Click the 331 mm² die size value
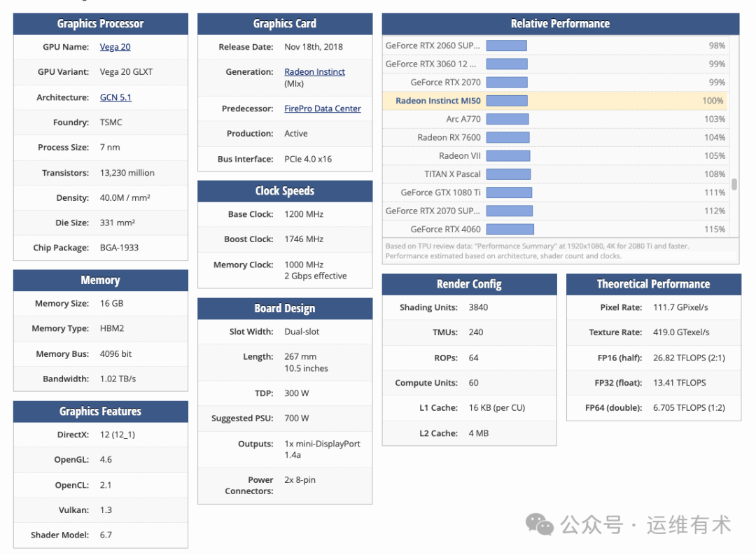756x555 pixels. click(x=117, y=223)
